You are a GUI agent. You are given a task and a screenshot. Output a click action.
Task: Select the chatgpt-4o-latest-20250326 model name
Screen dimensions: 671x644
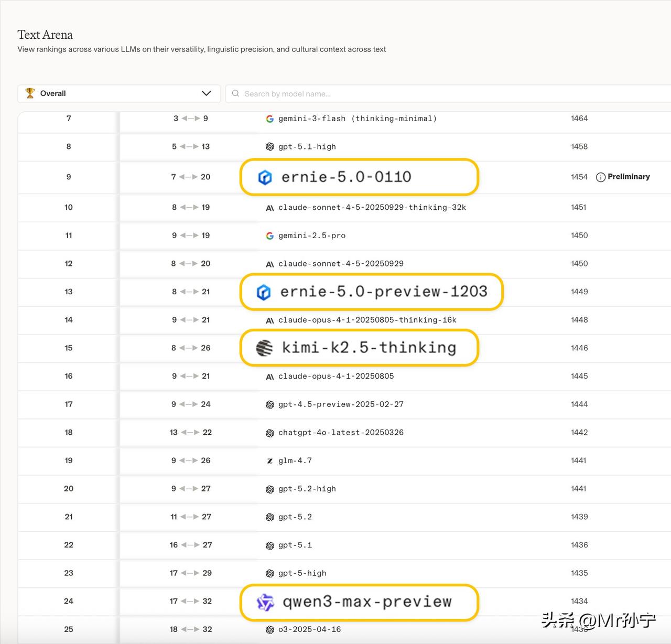click(341, 433)
